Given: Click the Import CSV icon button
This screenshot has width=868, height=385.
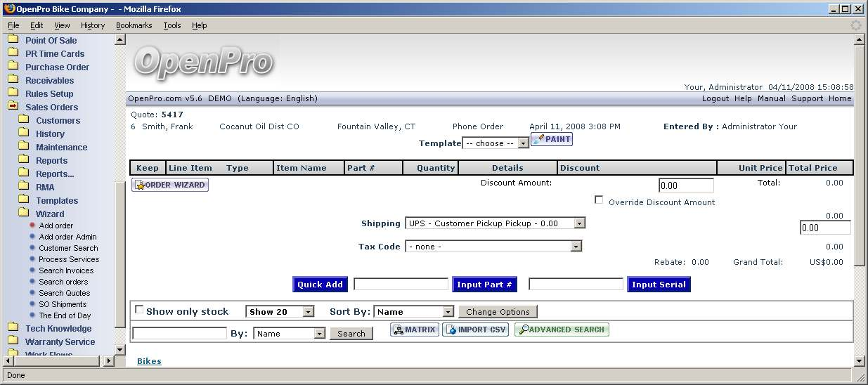Looking at the screenshot, I should pyautogui.click(x=475, y=329).
